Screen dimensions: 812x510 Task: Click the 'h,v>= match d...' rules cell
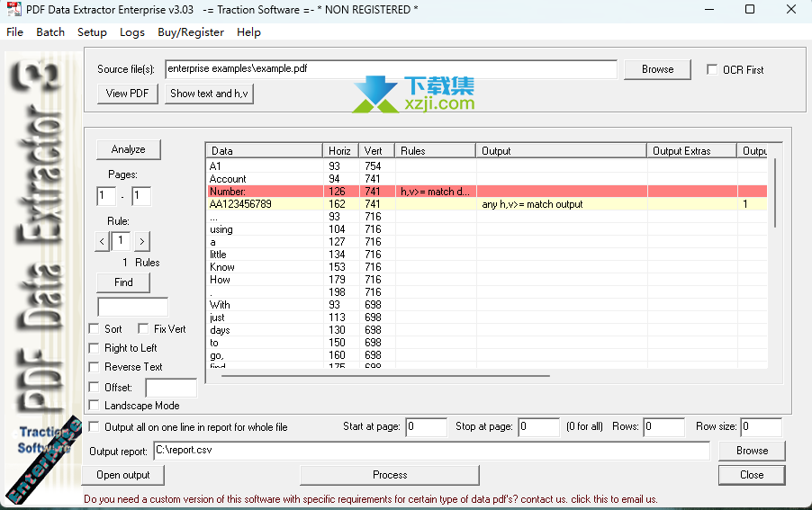(435, 192)
